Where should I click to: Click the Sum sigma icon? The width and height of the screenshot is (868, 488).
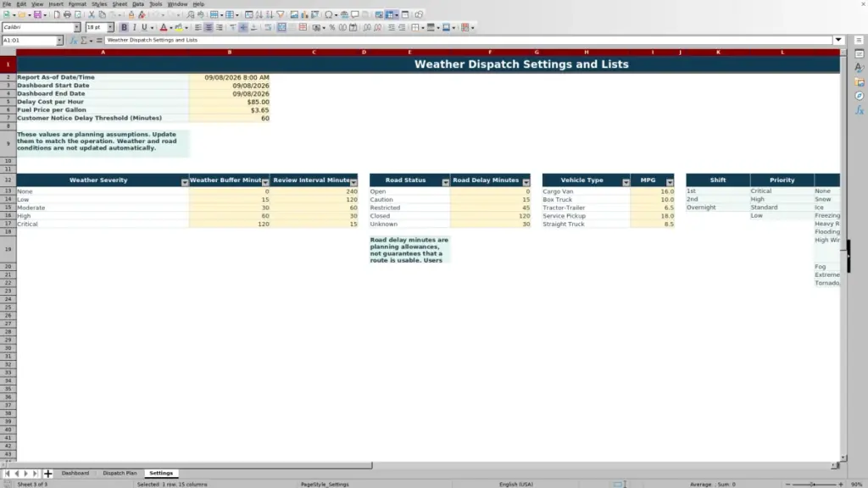point(84,40)
